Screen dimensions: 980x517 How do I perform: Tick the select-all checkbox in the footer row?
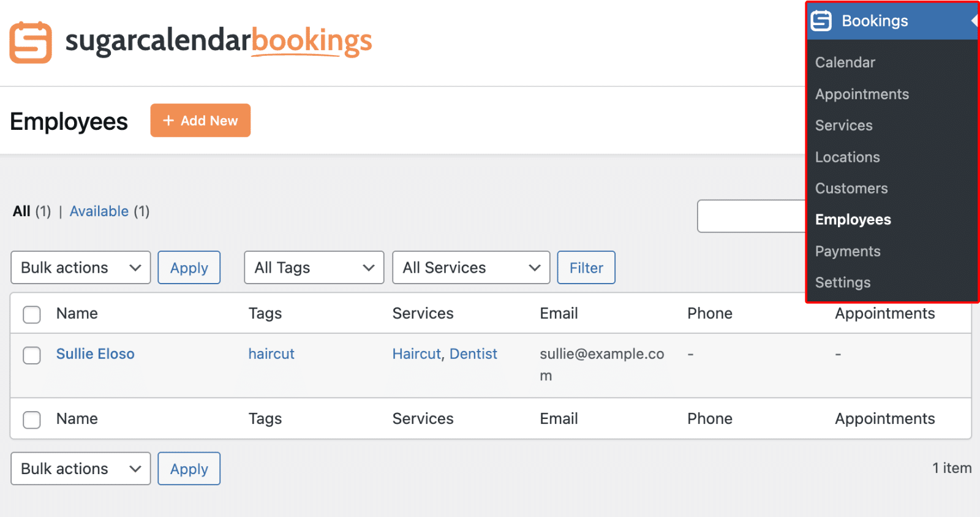point(31,420)
